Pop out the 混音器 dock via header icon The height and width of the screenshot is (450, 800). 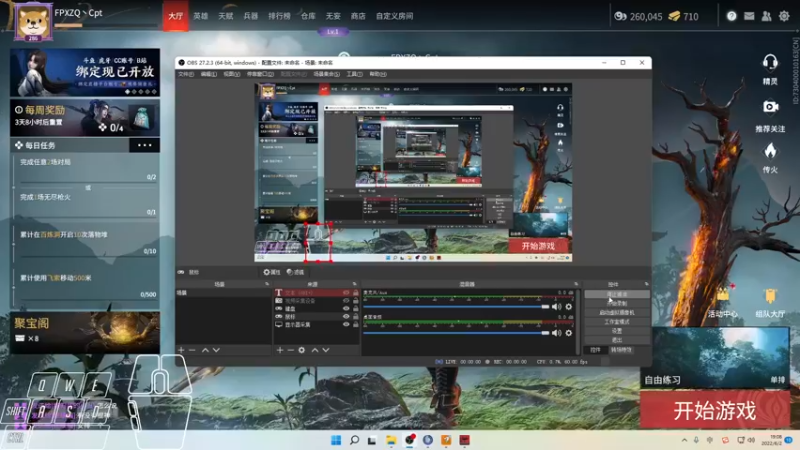pos(576,284)
